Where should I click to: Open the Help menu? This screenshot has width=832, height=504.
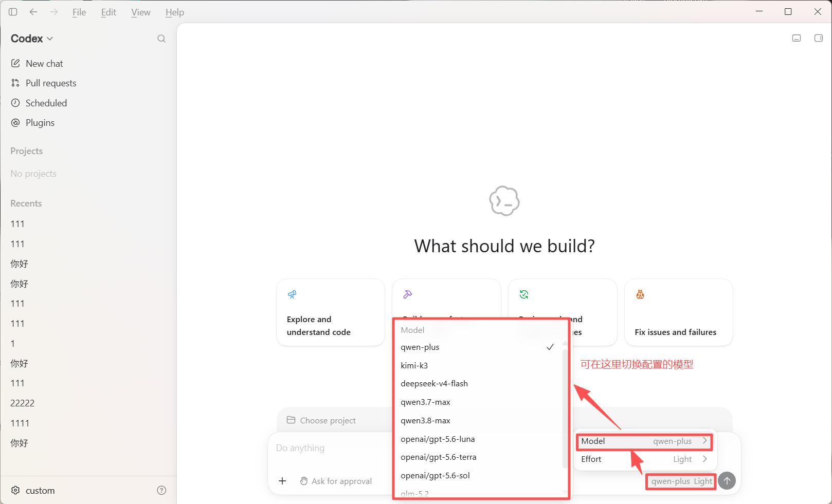pyautogui.click(x=175, y=12)
